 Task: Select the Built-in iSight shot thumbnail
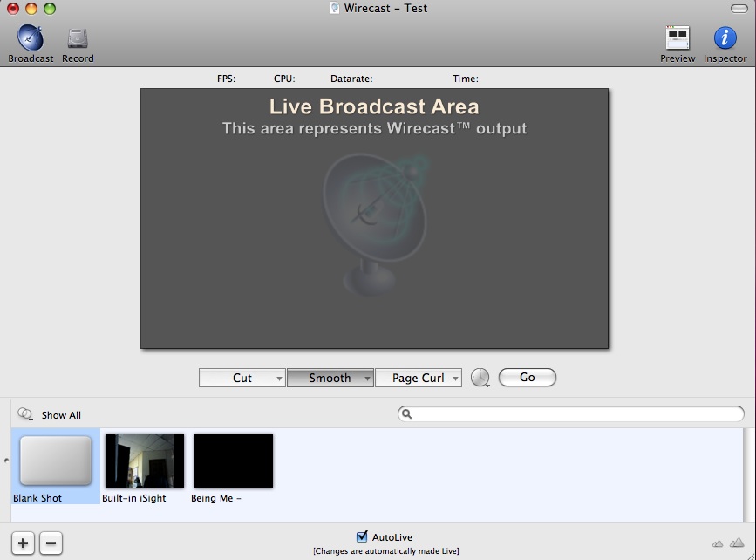[145, 461]
